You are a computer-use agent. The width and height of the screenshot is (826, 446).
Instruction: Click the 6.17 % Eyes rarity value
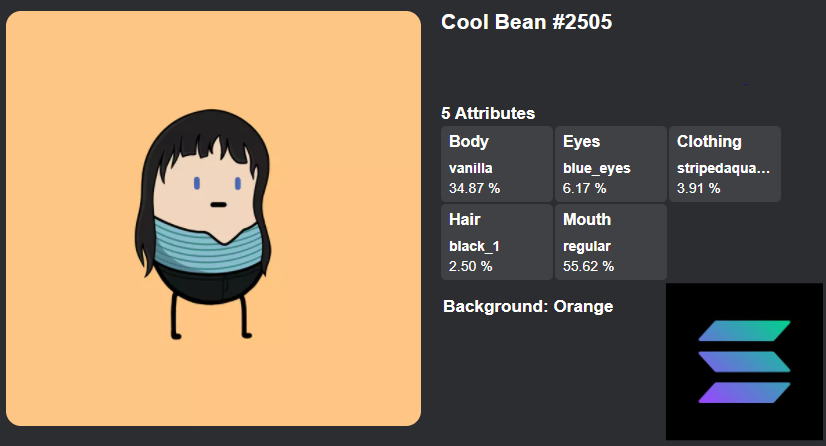(584, 189)
